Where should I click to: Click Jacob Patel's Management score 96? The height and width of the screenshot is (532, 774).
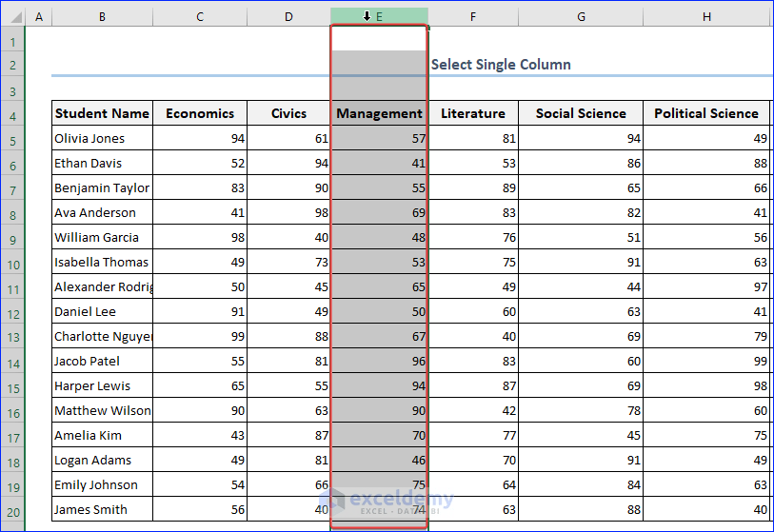(379, 361)
